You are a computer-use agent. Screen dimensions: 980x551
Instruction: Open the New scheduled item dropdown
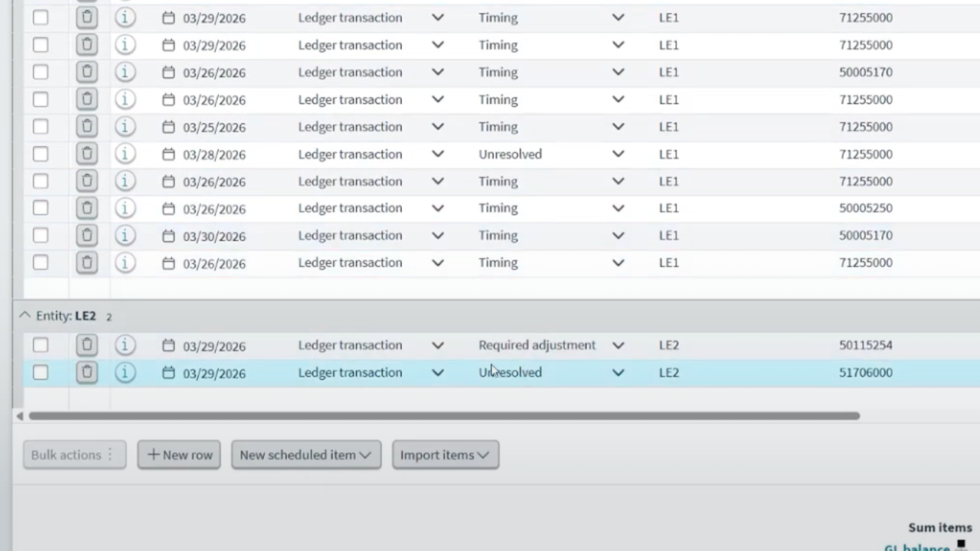(306, 455)
